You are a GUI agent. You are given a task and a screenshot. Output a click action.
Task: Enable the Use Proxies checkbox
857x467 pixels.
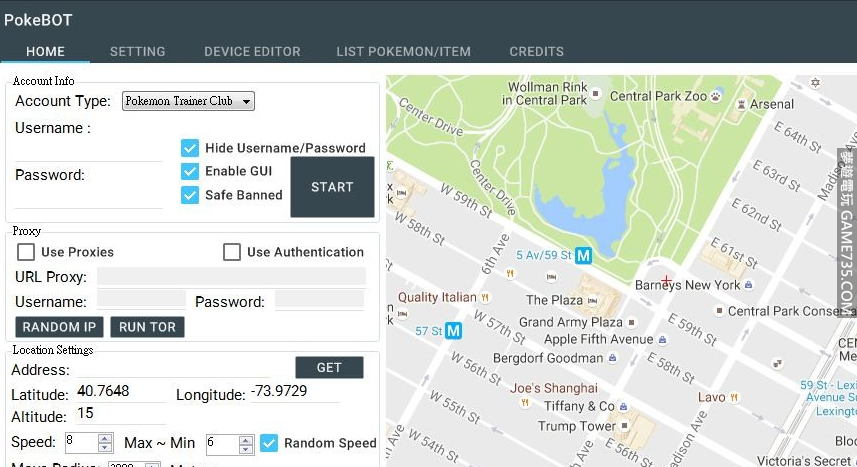tap(26, 252)
